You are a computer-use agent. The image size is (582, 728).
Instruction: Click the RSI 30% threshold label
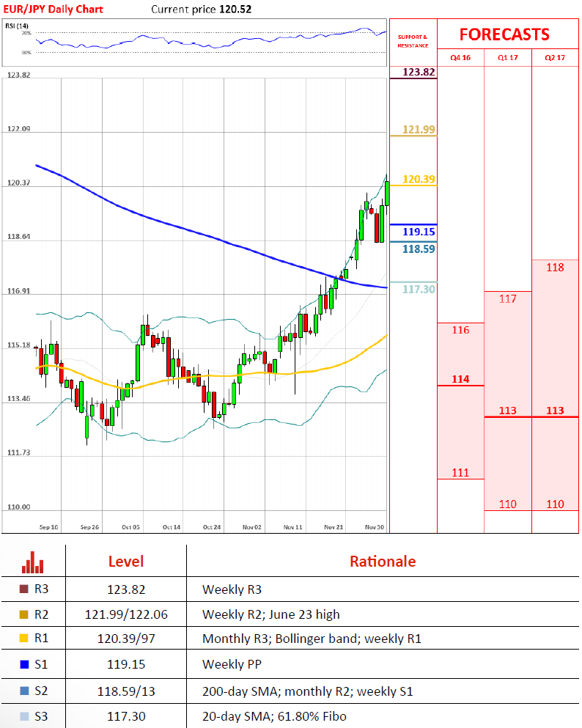pyautogui.click(x=26, y=53)
